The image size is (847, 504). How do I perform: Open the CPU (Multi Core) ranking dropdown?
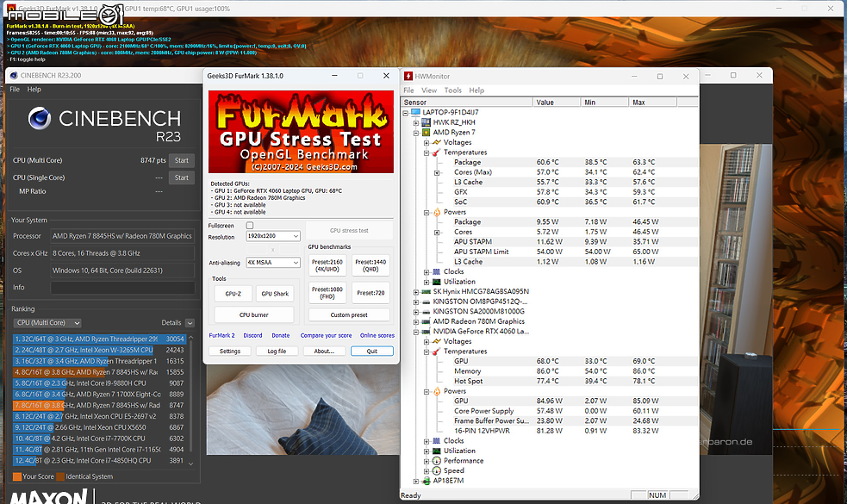pyautogui.click(x=47, y=323)
